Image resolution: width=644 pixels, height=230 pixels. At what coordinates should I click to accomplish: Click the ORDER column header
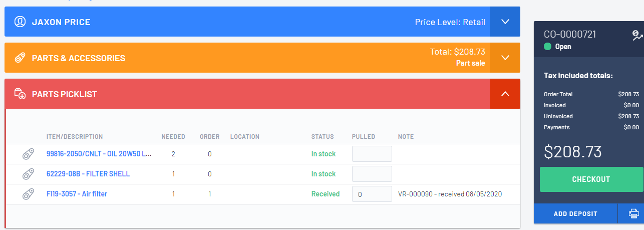(210, 136)
